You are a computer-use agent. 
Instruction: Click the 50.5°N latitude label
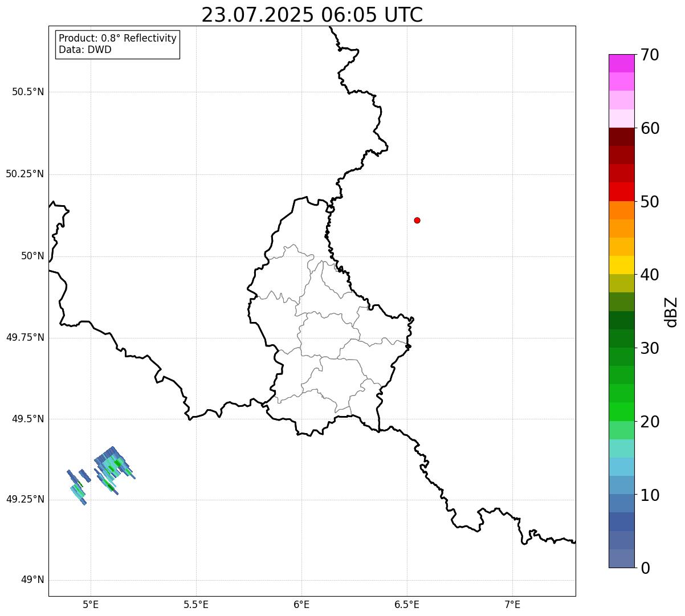click(x=28, y=92)
